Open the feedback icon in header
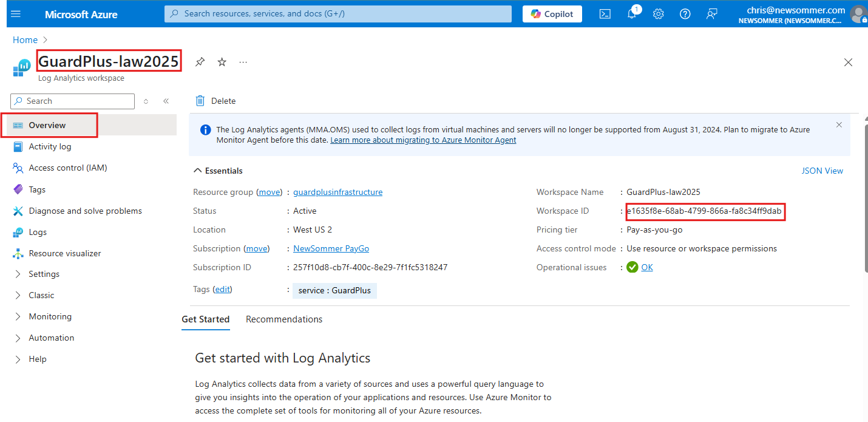The height and width of the screenshot is (422, 868). pos(712,14)
